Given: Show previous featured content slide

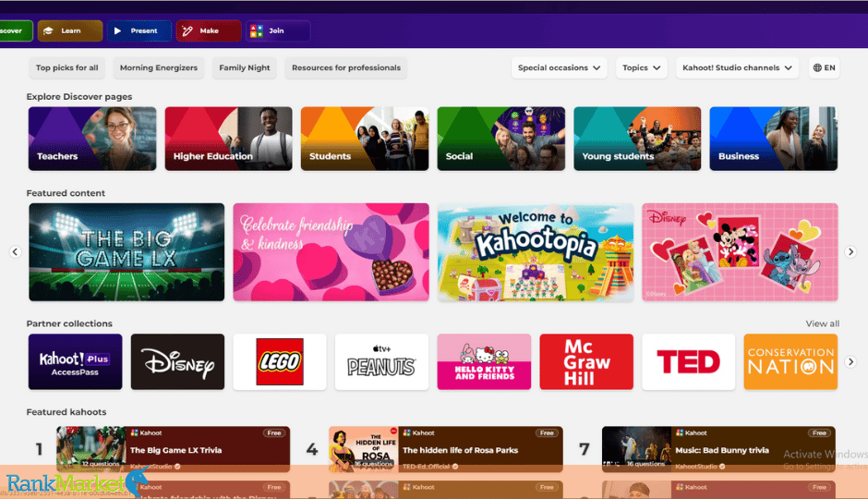Looking at the screenshot, I should click(x=16, y=252).
